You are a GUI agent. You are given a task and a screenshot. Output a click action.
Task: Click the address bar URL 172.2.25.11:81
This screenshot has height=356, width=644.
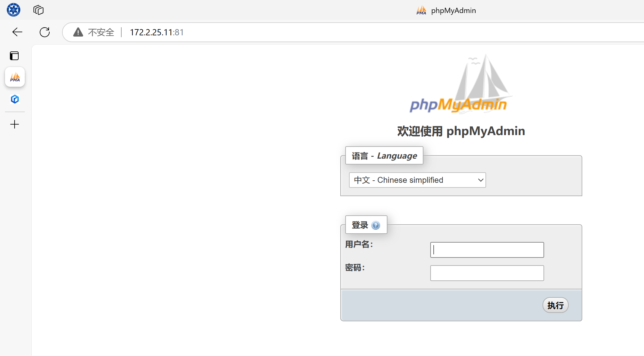pos(157,32)
